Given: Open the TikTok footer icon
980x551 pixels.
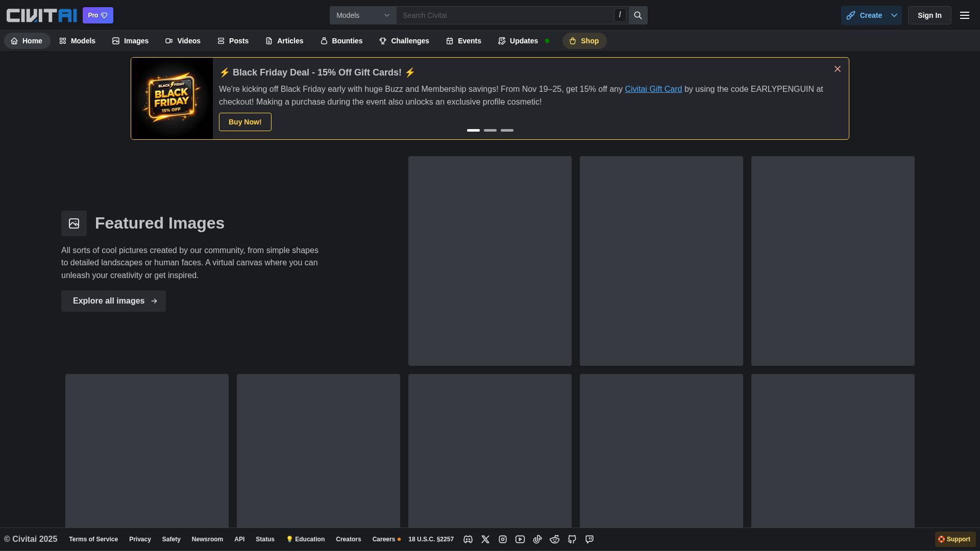Looking at the screenshot, I should 537,539.
